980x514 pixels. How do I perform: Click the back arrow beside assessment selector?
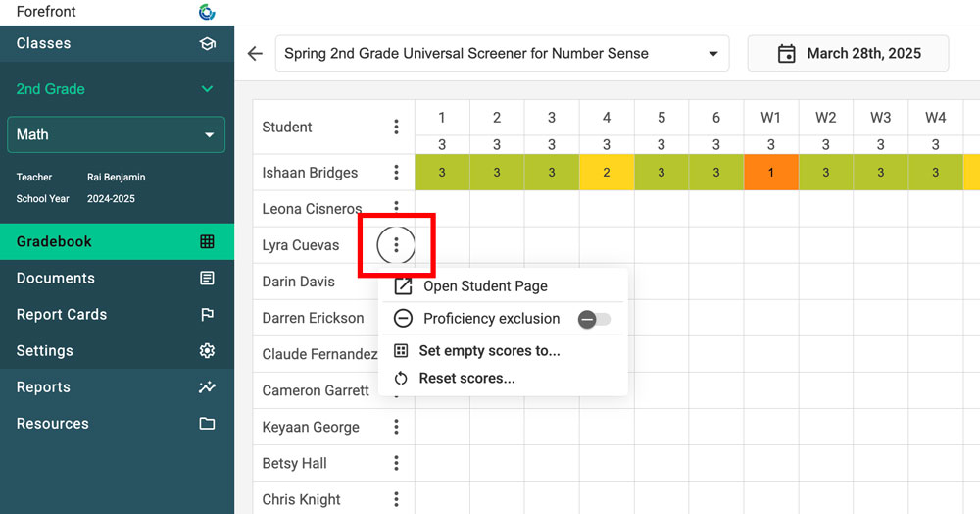(x=255, y=54)
